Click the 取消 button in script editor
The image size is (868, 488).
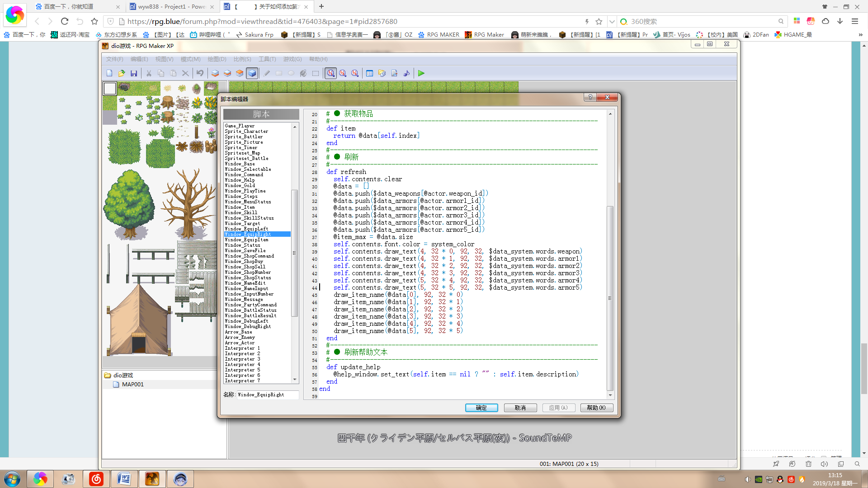coord(520,408)
